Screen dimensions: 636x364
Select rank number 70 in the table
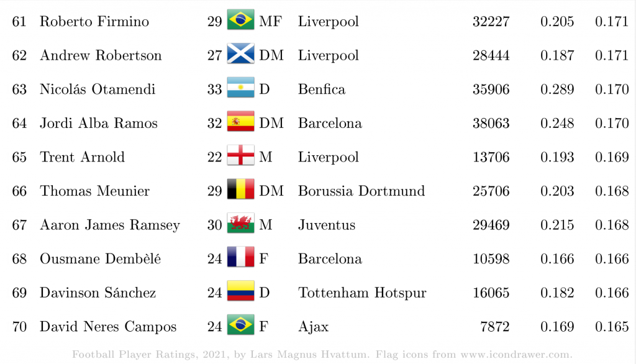(x=19, y=326)
